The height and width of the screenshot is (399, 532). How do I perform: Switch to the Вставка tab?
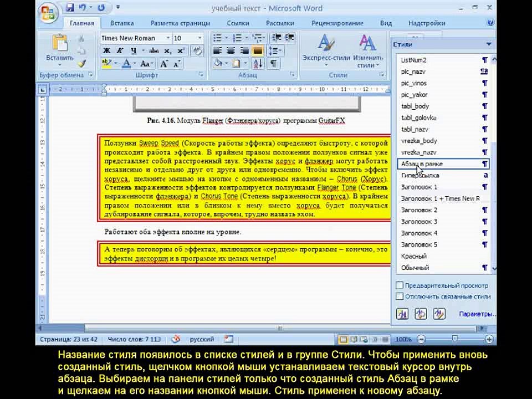click(x=122, y=23)
